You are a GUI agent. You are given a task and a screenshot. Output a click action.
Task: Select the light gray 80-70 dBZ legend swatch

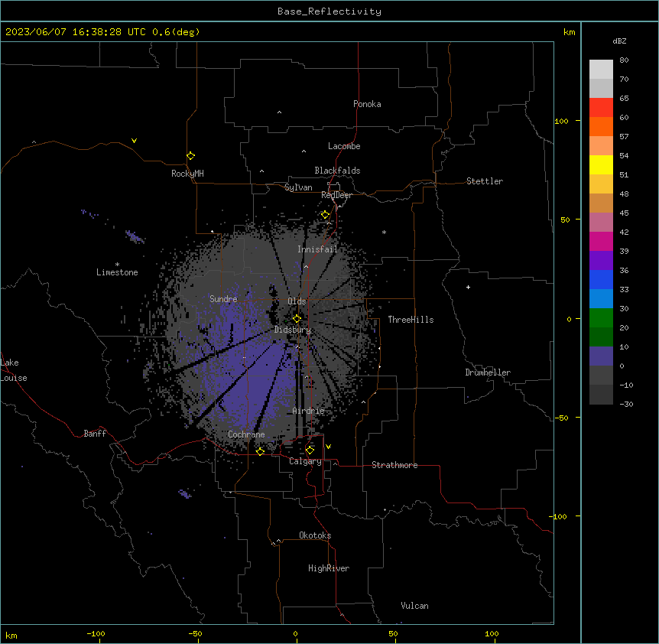click(x=601, y=69)
